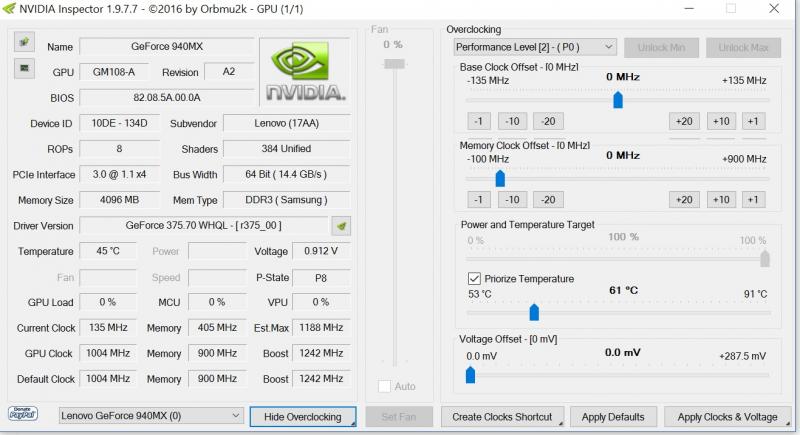Screen dimensions: 800x435
Task: Click the Mem Type value DDR3 ( Samsung )
Action: click(x=287, y=200)
